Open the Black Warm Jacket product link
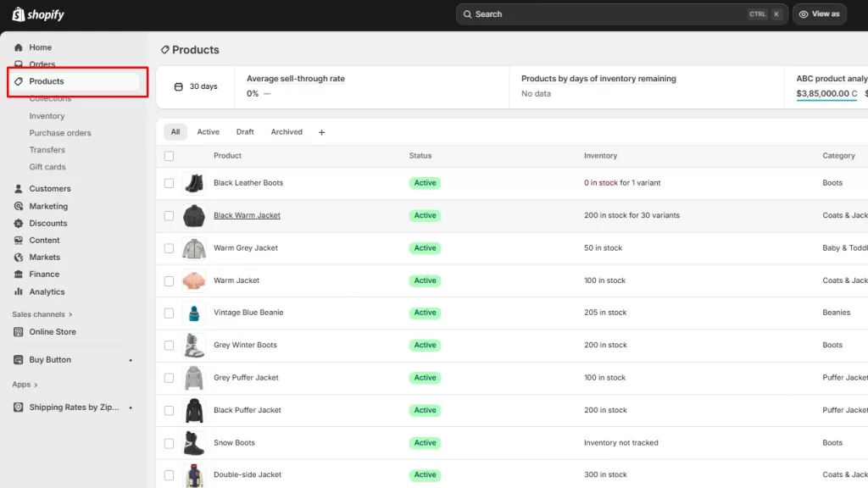The image size is (868, 488). coord(247,215)
